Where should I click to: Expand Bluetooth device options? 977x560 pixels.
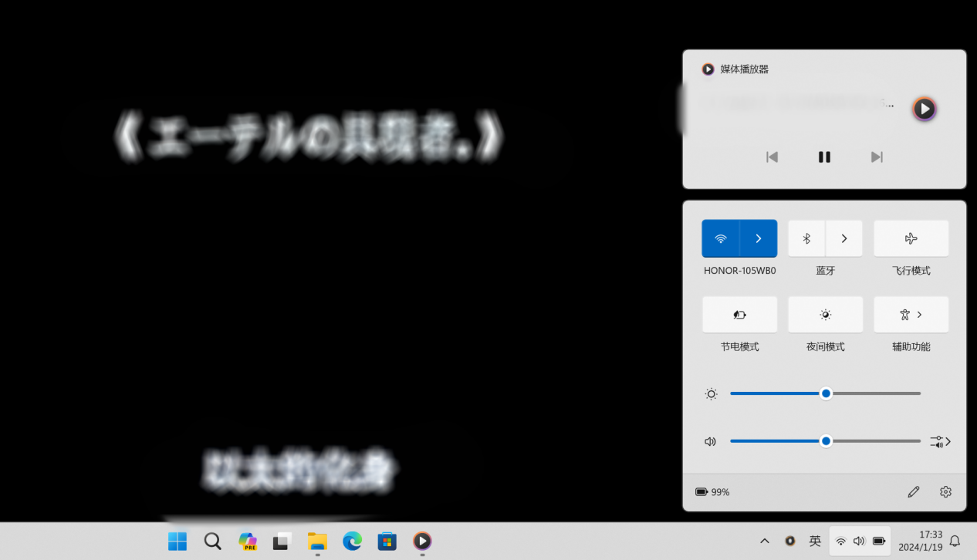click(844, 238)
